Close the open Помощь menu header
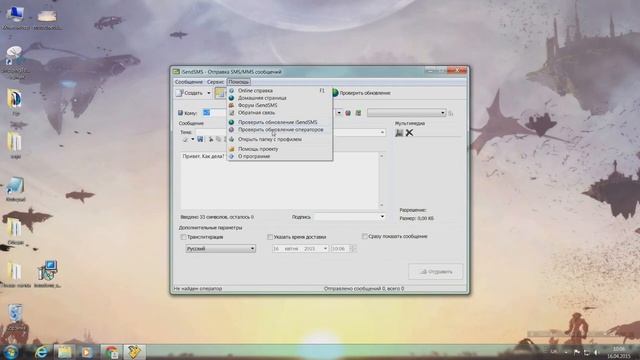This screenshot has height=360, width=640. pos(239,82)
